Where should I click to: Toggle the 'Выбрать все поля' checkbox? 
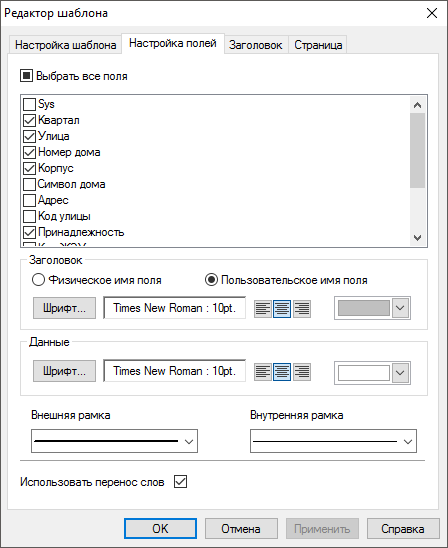click(27, 76)
